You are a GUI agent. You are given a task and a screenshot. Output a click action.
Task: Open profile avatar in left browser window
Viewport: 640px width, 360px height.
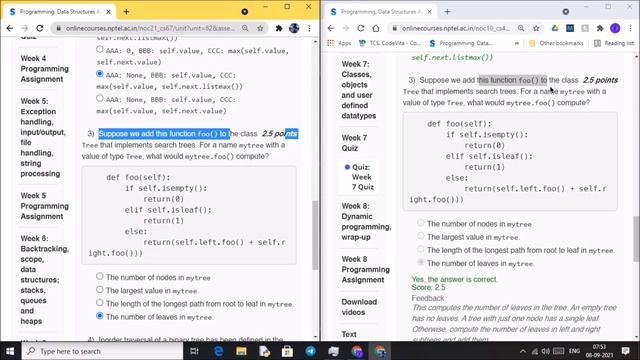pyautogui.click(x=294, y=28)
